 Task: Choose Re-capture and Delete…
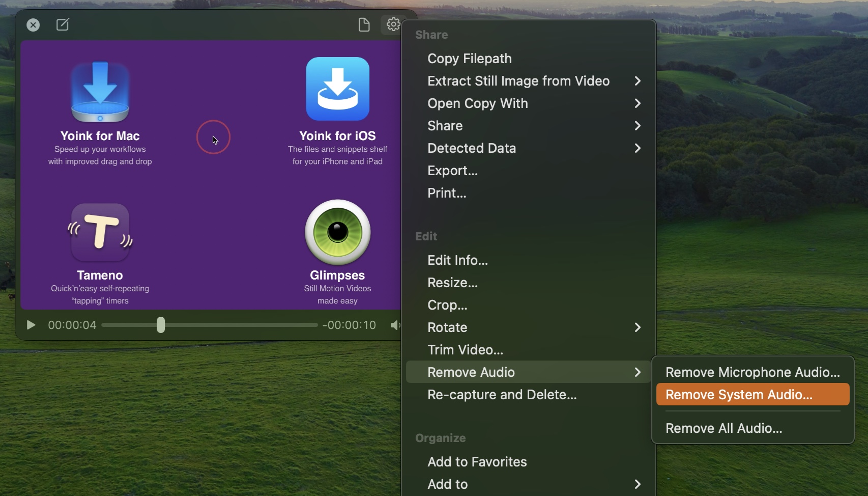[x=529, y=395]
